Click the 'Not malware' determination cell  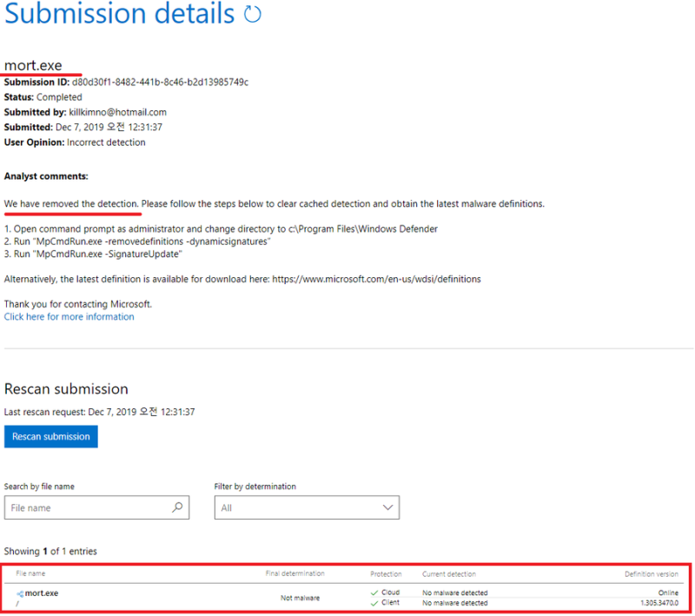(x=300, y=598)
